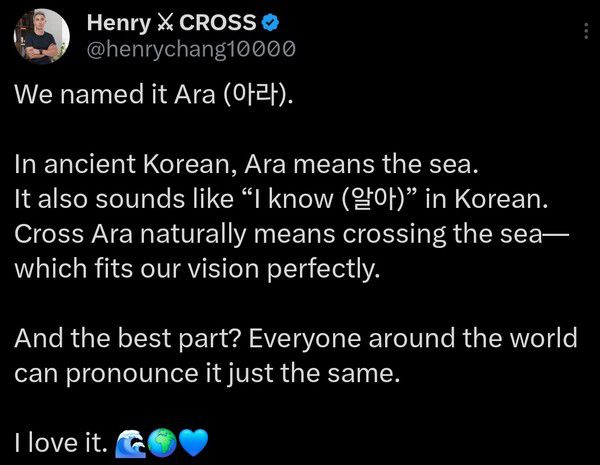Click the wave emoji
Viewport: 600px width, 465px height.
click(131, 441)
